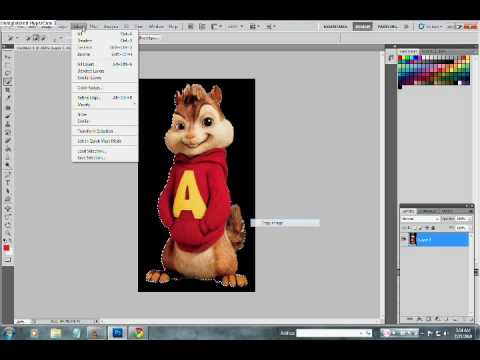Create new layer icon in Layers panel

(x=456, y=319)
